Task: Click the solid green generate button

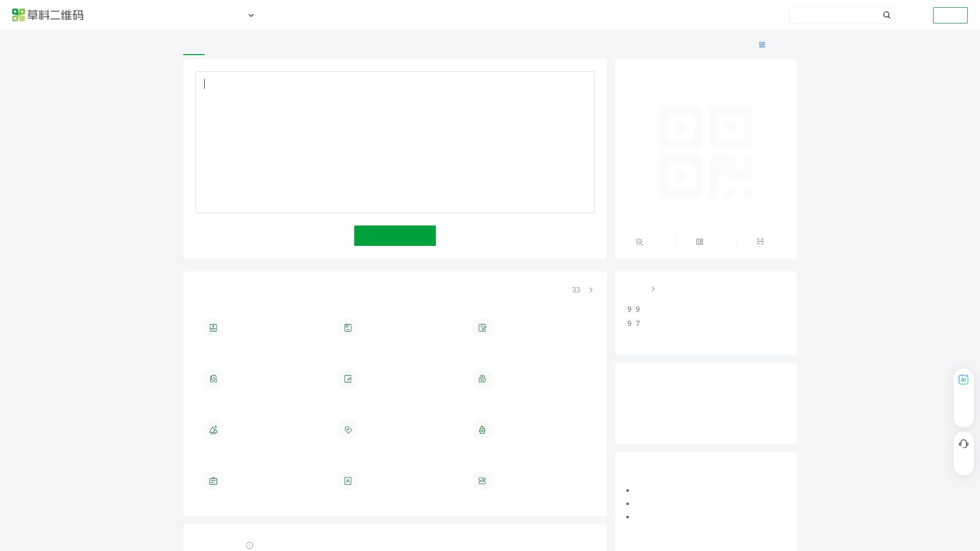Action: click(x=395, y=236)
